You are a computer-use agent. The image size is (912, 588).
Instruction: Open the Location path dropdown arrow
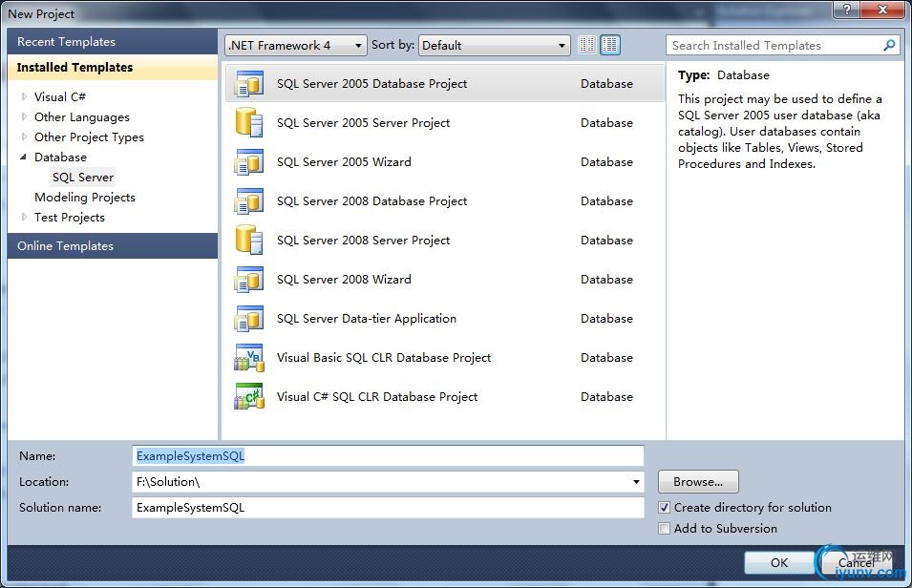pyautogui.click(x=636, y=481)
